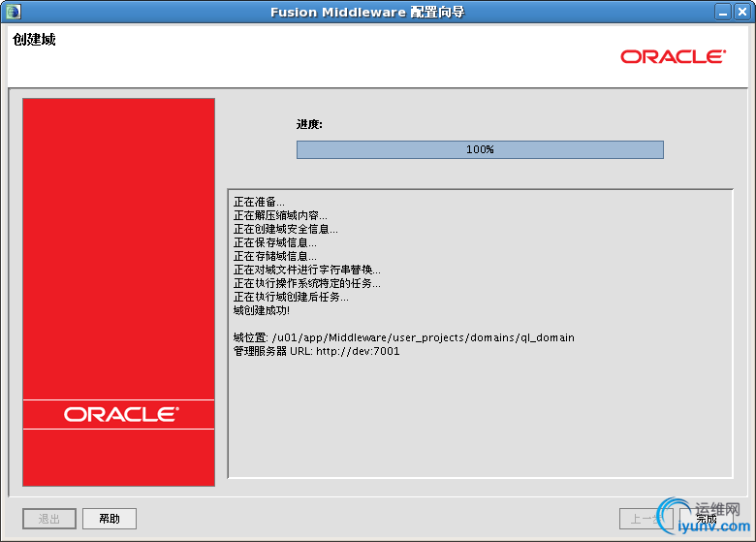Click the 正在准备... log line
The width and height of the screenshot is (756, 542).
click(x=259, y=202)
